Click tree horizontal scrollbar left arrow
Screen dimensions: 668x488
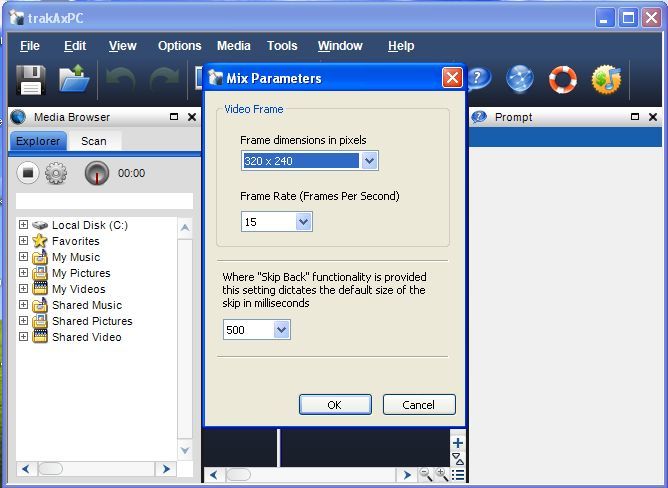coord(26,469)
